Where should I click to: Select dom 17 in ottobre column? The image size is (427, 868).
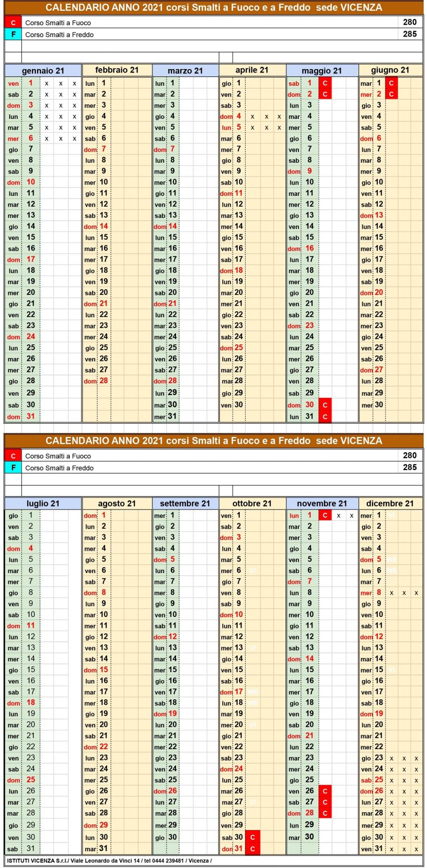click(232, 691)
